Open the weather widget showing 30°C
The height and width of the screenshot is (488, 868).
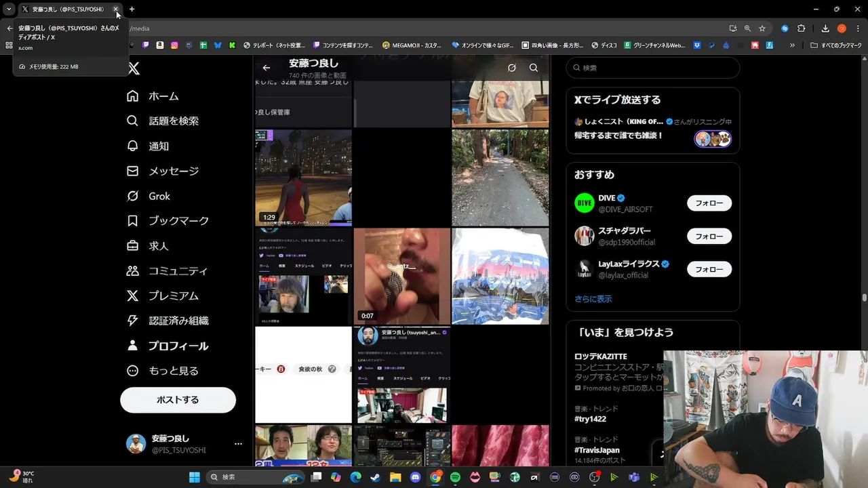(x=22, y=476)
